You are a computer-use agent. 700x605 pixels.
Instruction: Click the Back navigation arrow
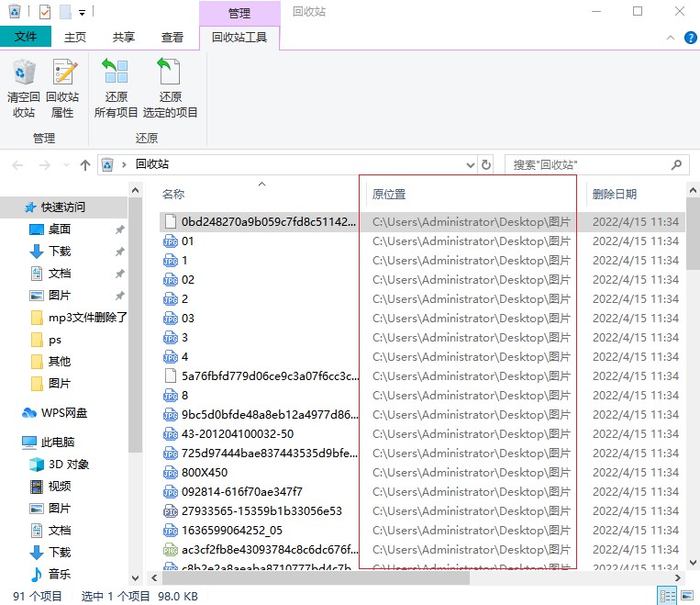click(17, 165)
